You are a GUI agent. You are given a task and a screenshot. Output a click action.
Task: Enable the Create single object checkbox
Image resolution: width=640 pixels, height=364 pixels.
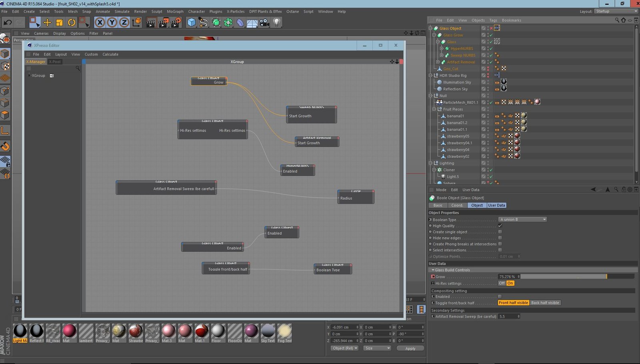[500, 232]
